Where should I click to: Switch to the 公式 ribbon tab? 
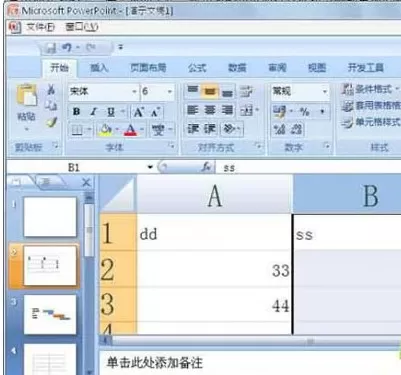click(x=197, y=68)
